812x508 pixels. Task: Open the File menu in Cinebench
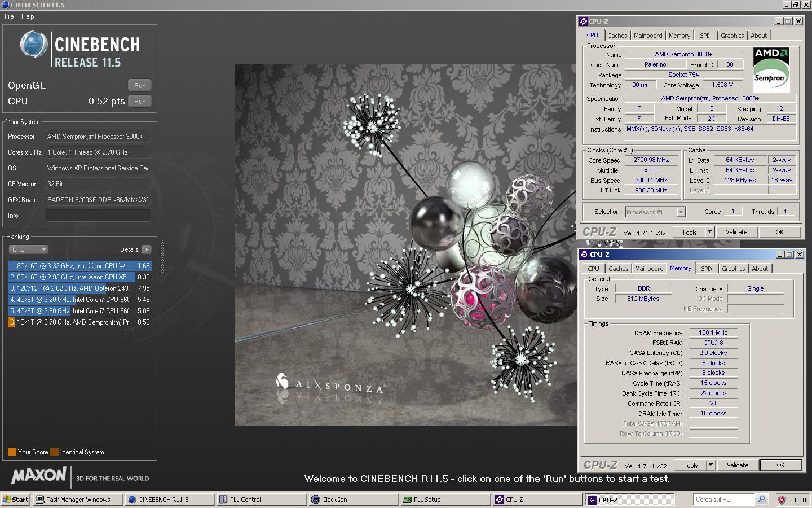tap(9, 16)
